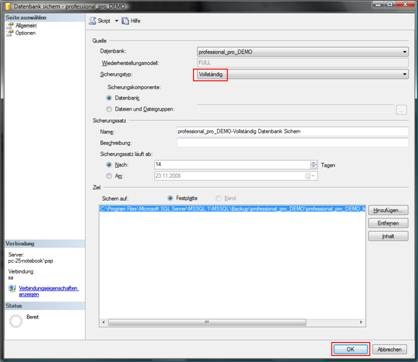Click the backup set Name field
The height and width of the screenshot is (362, 418).
point(292,131)
